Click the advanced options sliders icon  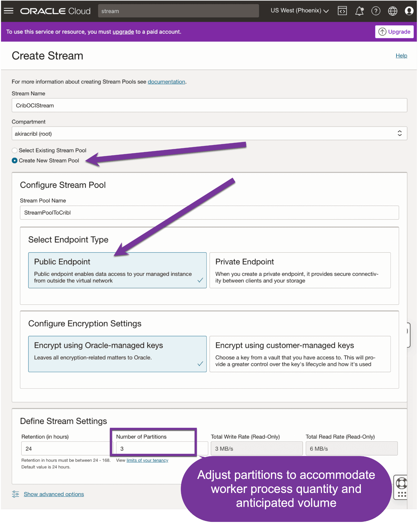coord(16,494)
